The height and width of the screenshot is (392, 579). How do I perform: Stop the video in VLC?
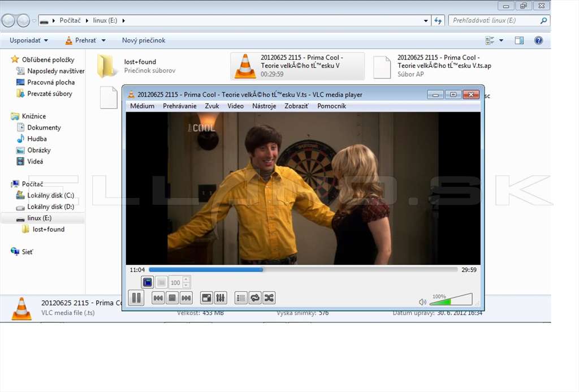pyautogui.click(x=172, y=298)
